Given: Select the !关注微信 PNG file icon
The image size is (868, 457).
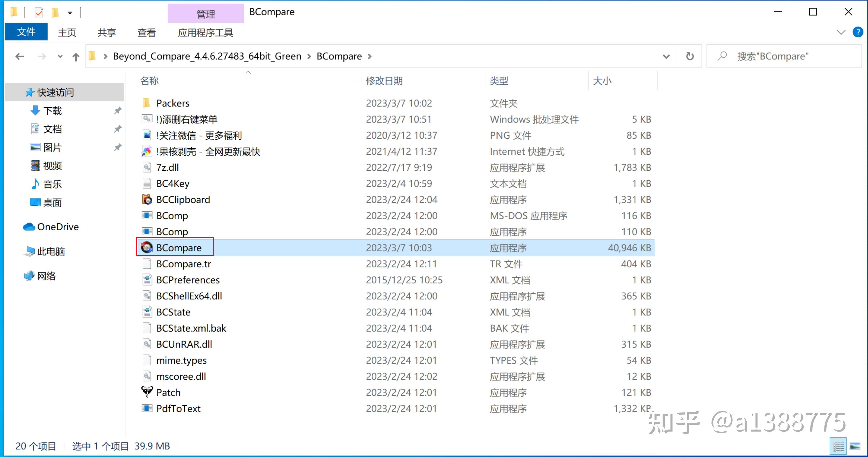Looking at the screenshot, I should pyautogui.click(x=147, y=135).
